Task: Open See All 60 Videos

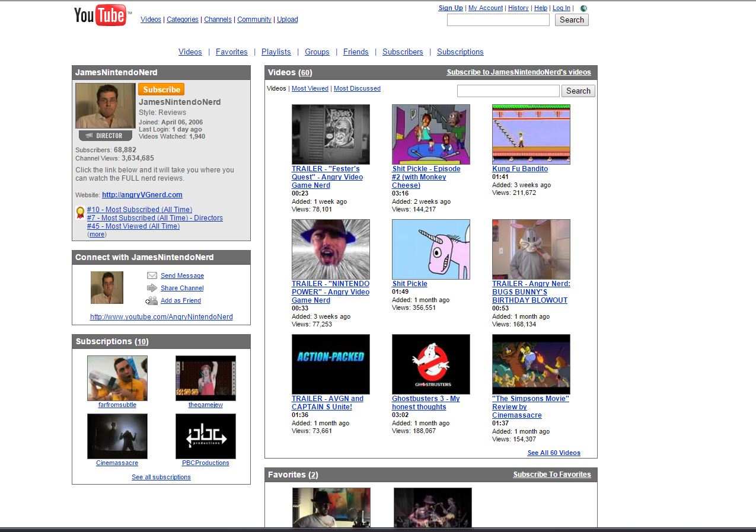Action: 554,453
